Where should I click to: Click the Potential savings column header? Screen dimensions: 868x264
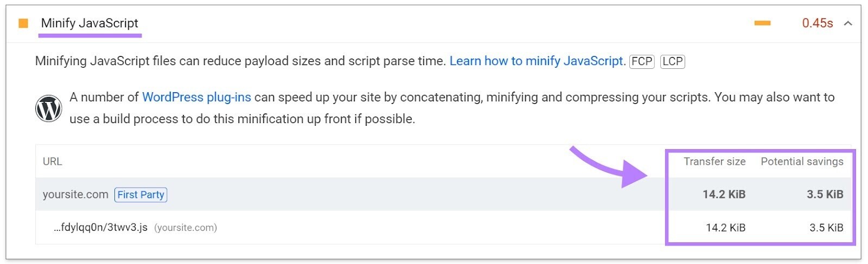click(x=802, y=162)
